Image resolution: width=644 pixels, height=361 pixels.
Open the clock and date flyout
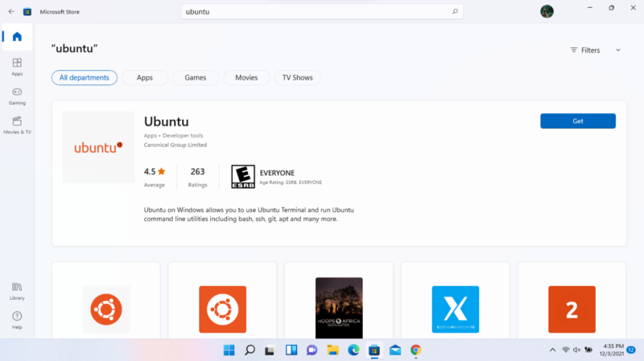tap(612, 350)
